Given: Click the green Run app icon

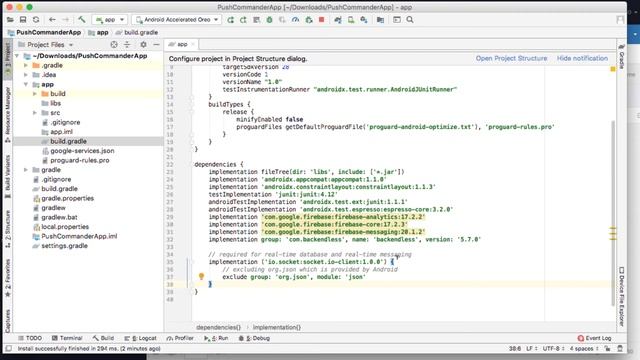Looking at the screenshot, I should pos(231,20).
